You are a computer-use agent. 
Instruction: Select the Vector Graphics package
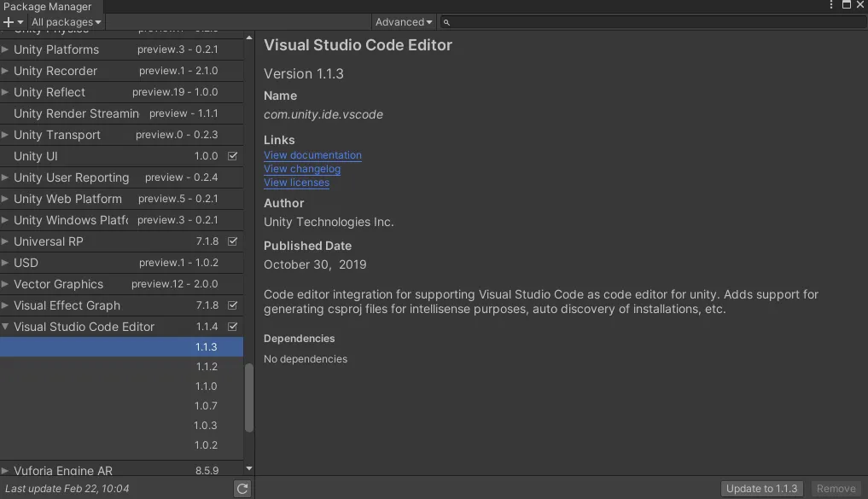[x=58, y=284]
